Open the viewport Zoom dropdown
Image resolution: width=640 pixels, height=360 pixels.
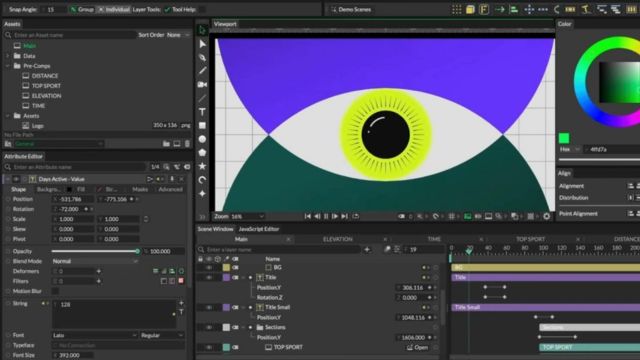pos(248,216)
